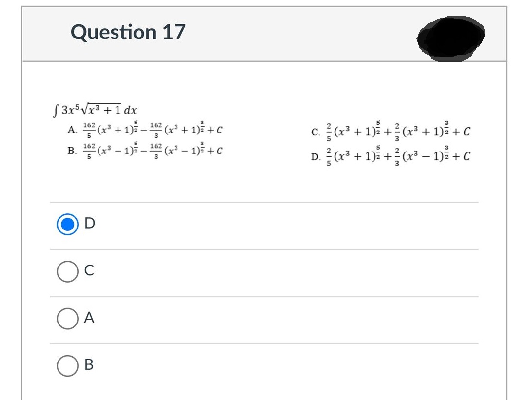Click the already-selected radio button for answer D
The height and width of the screenshot is (400, 532).
(67, 224)
